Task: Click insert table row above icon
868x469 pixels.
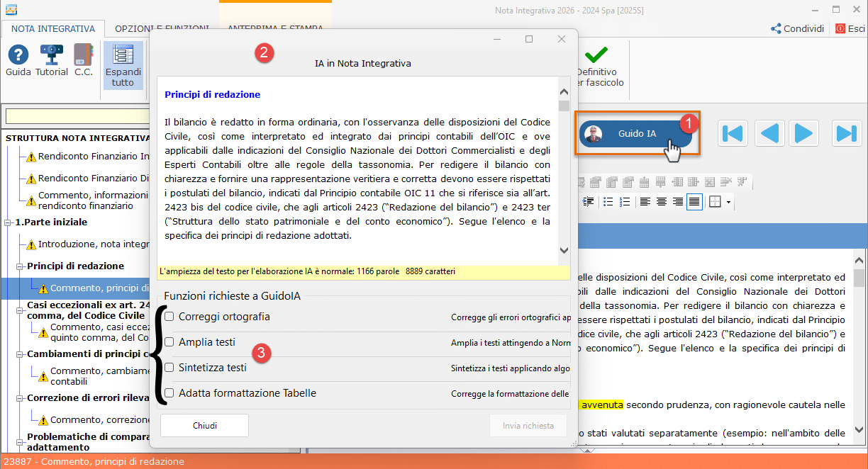Action: point(645,182)
